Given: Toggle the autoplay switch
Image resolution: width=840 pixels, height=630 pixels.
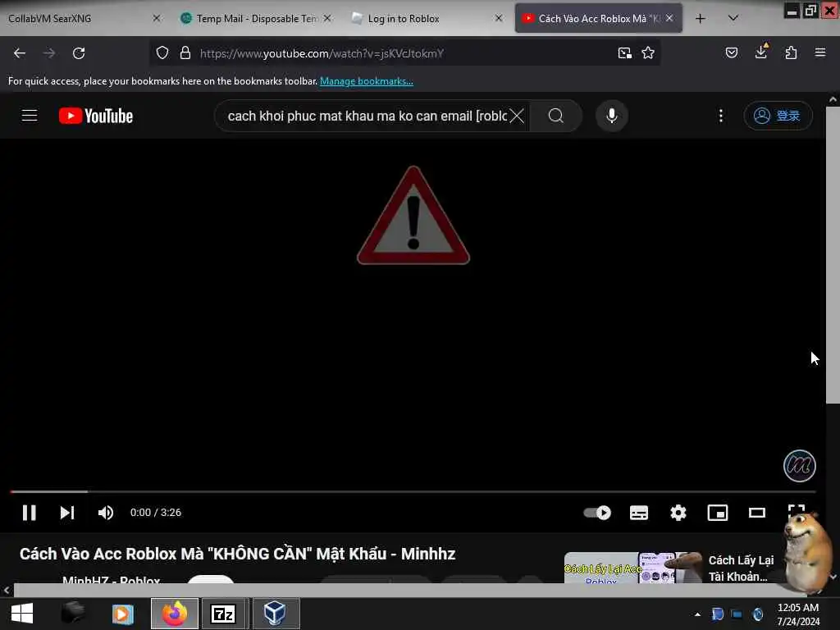Looking at the screenshot, I should [x=597, y=513].
